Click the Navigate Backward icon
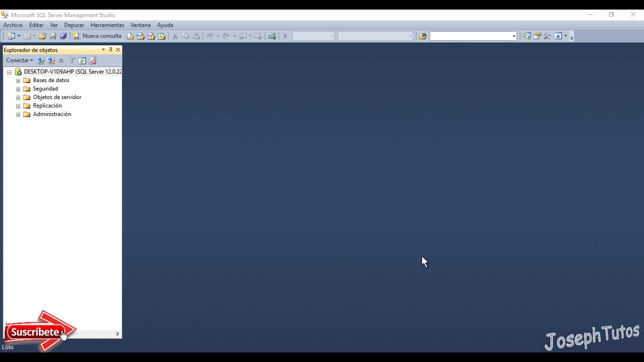Image resolution: width=644 pixels, height=362 pixels. pyautogui.click(x=244, y=36)
